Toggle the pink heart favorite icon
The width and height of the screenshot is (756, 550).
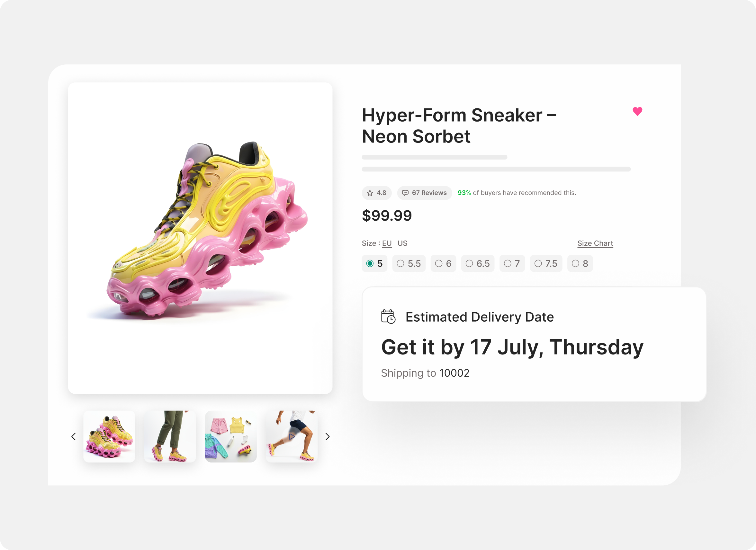(x=637, y=111)
